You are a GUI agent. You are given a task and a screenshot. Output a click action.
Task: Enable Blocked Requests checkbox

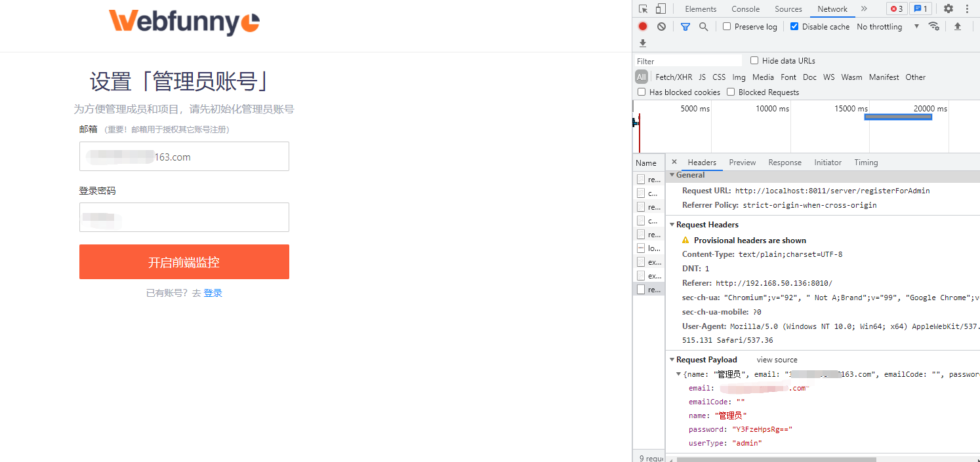pyautogui.click(x=731, y=92)
